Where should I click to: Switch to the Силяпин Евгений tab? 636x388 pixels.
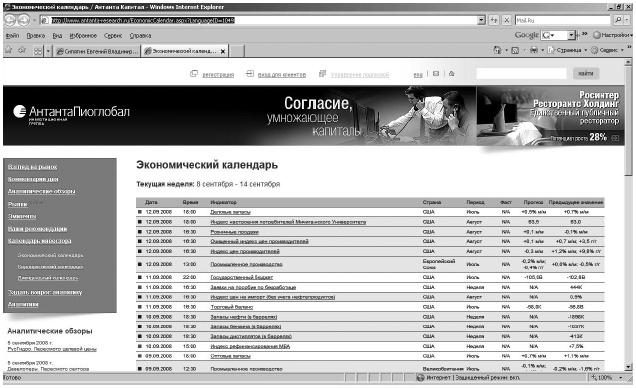[97, 51]
